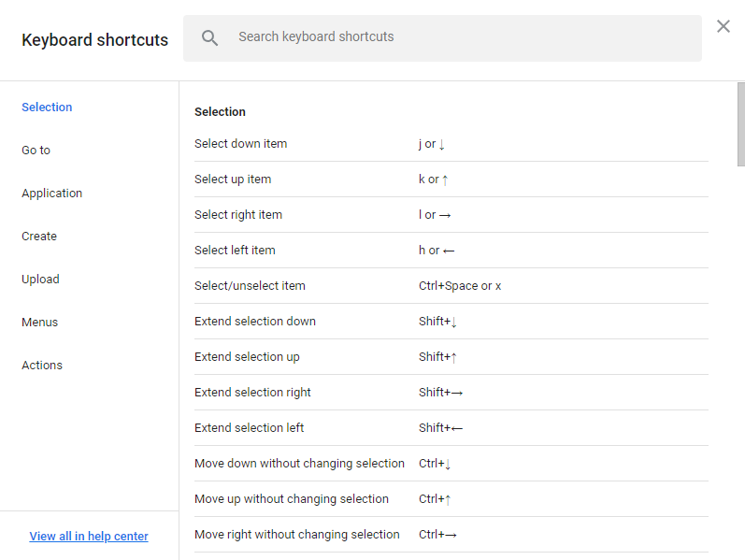View the Actions shortcuts category
Image resolution: width=745 pixels, height=560 pixels.
point(42,366)
